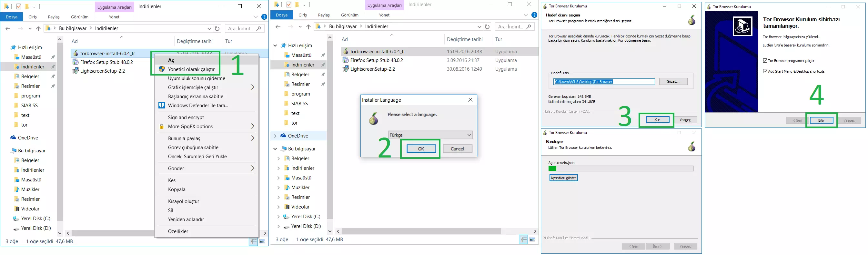Click Firefox Setup Stub icon in right Explorer window
The height and width of the screenshot is (255, 868).
(345, 60)
